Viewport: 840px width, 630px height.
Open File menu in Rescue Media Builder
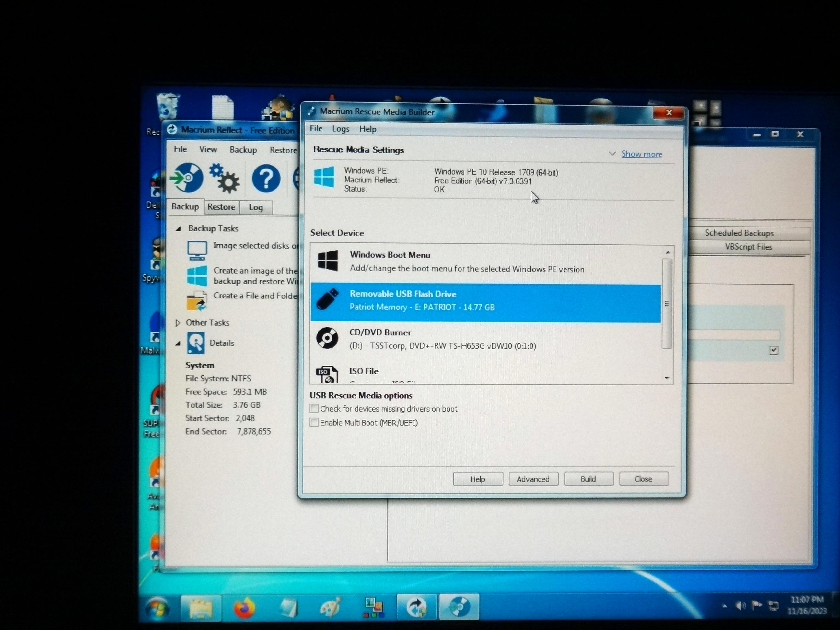click(316, 128)
